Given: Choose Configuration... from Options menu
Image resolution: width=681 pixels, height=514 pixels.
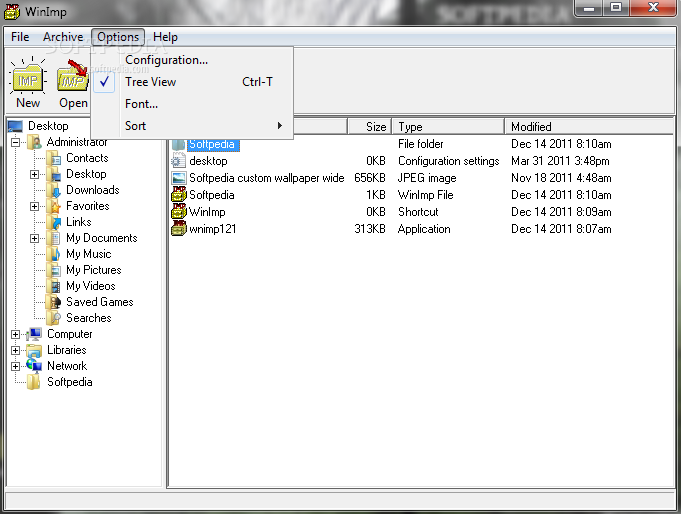Looking at the screenshot, I should pyautogui.click(x=192, y=60).
